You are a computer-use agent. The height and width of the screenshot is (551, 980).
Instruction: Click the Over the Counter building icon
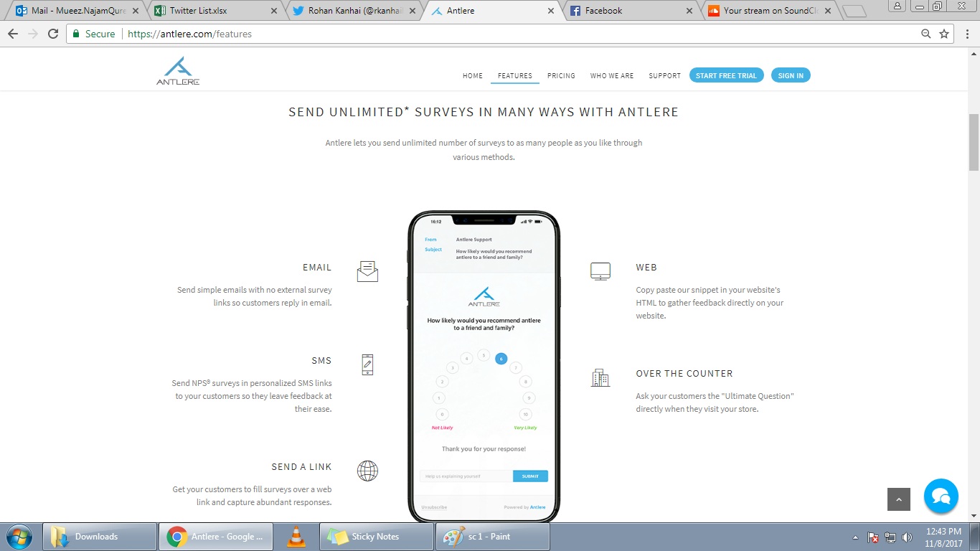click(x=600, y=377)
